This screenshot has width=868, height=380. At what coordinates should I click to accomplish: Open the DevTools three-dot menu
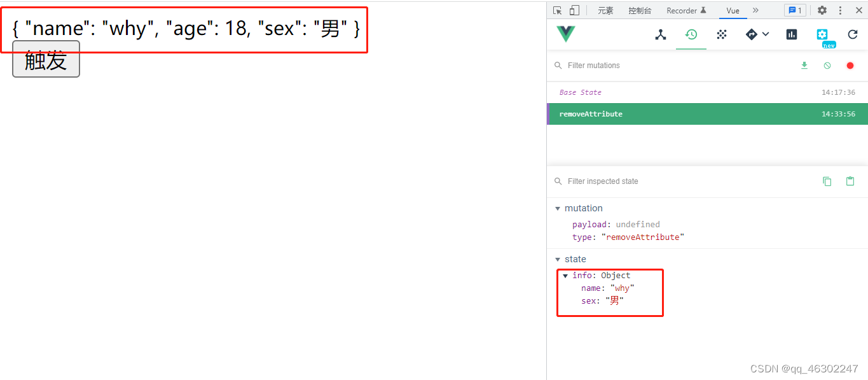click(840, 10)
